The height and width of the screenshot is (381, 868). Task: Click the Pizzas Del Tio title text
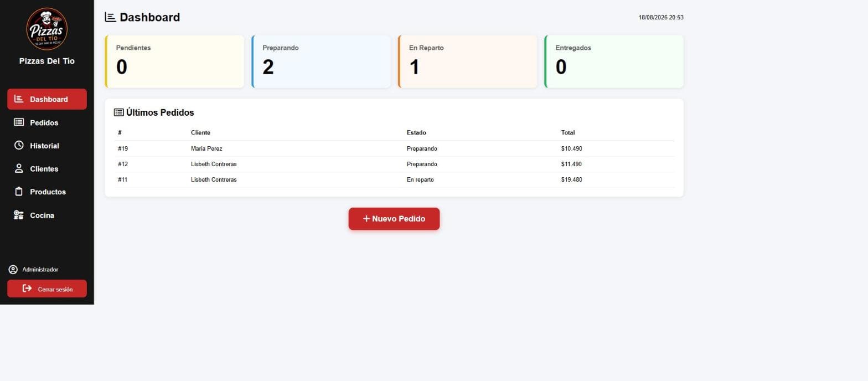click(47, 61)
